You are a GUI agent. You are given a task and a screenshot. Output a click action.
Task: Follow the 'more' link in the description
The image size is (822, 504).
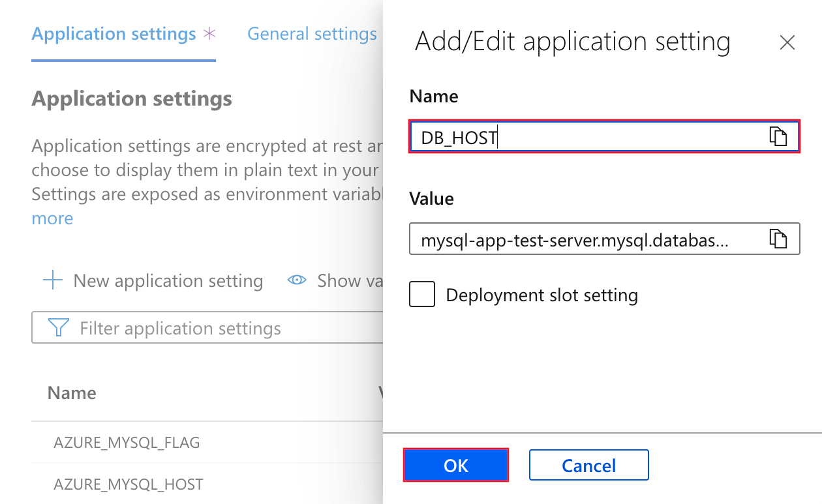pyautogui.click(x=53, y=218)
